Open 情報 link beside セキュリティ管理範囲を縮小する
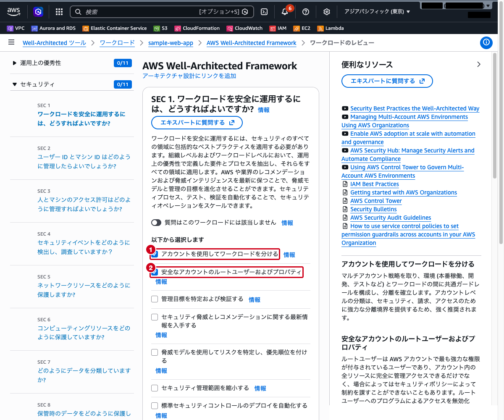 pos(260,388)
